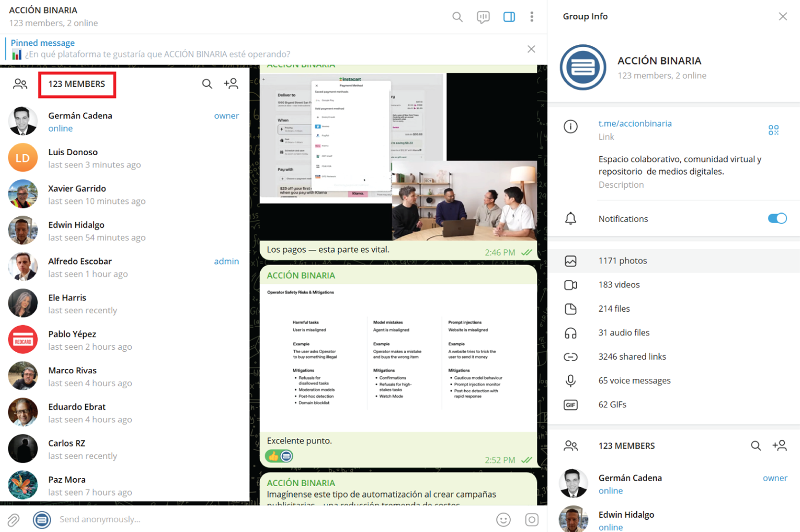Screen dimensions: 800x532
Task: Open the t.me/accionbinaria link
Action: (x=635, y=124)
